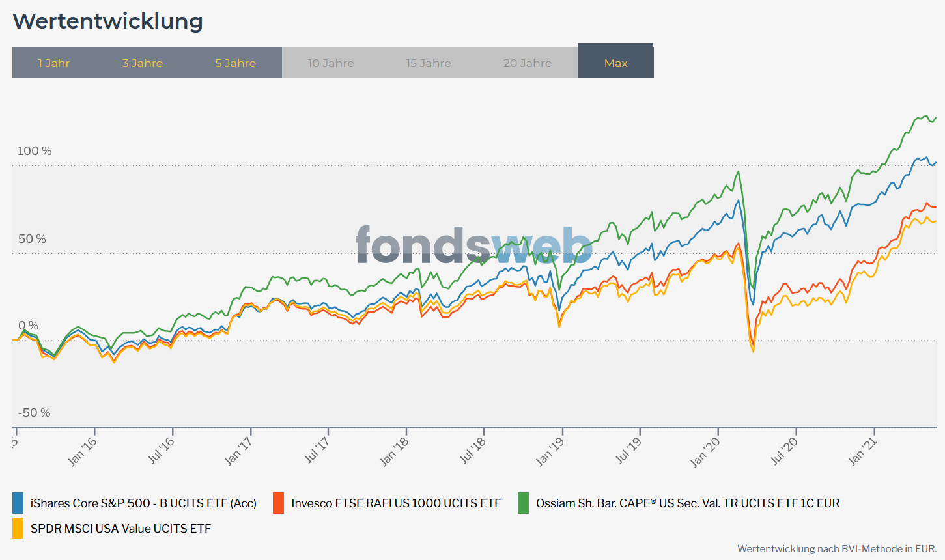Select the 20 Jahre tab
Screen dimensions: 945x560
point(527,63)
